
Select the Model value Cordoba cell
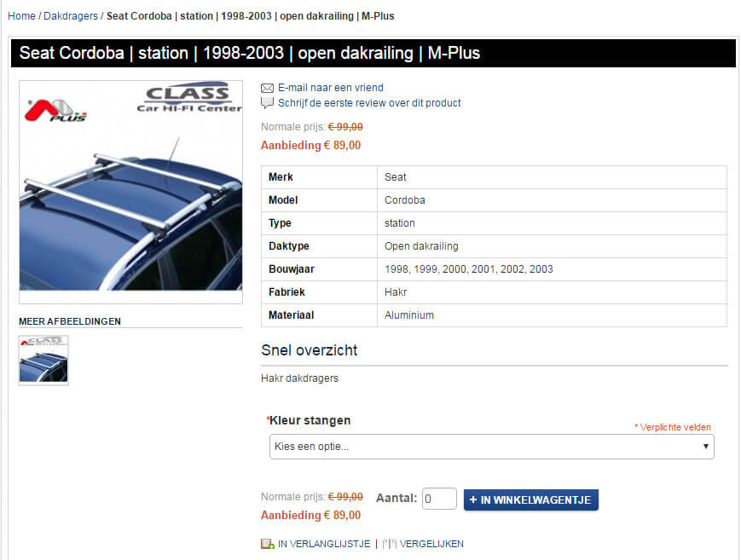coord(552,200)
